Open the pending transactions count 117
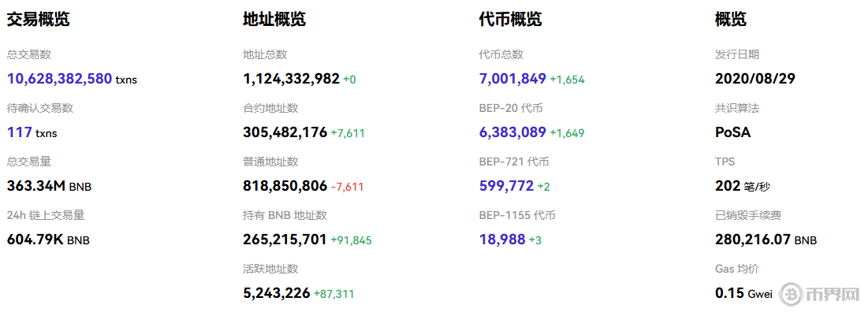 coord(20,132)
